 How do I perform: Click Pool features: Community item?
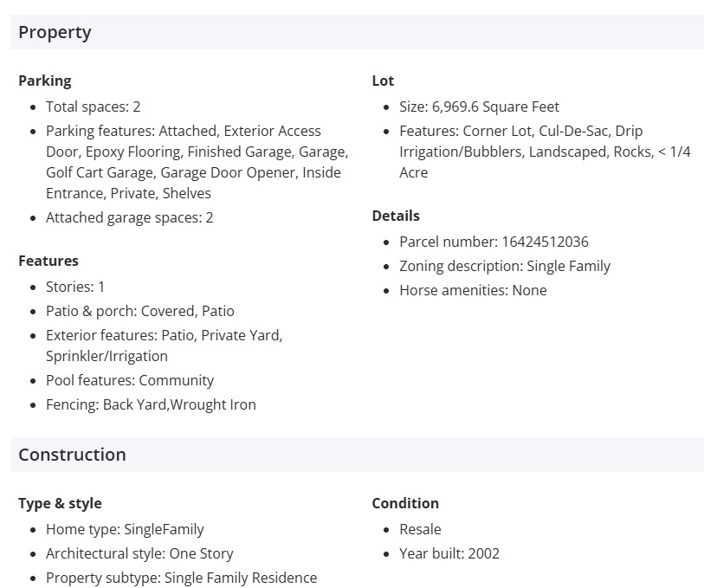[129, 380]
